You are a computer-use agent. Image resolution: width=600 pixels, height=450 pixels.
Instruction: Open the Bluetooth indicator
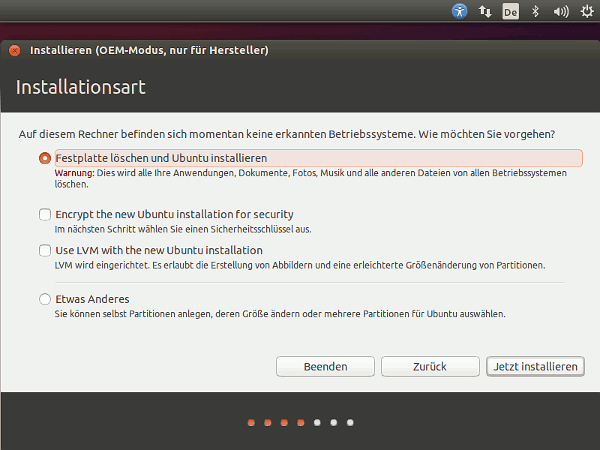(535, 11)
